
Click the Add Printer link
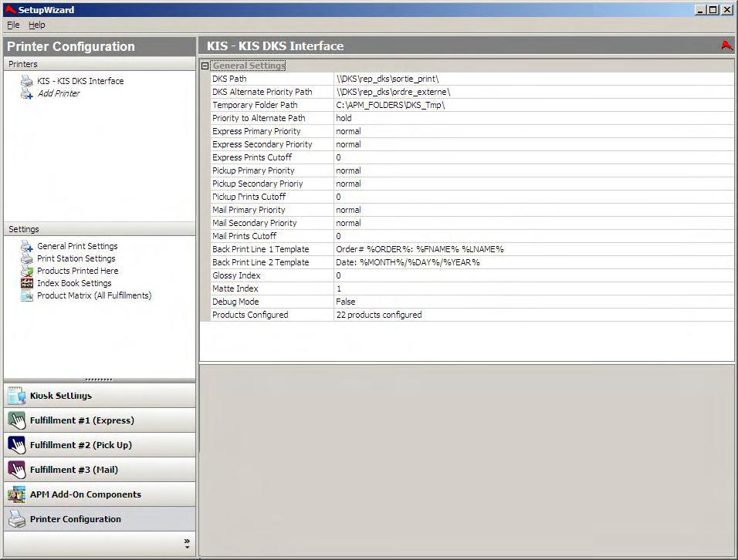click(x=59, y=93)
